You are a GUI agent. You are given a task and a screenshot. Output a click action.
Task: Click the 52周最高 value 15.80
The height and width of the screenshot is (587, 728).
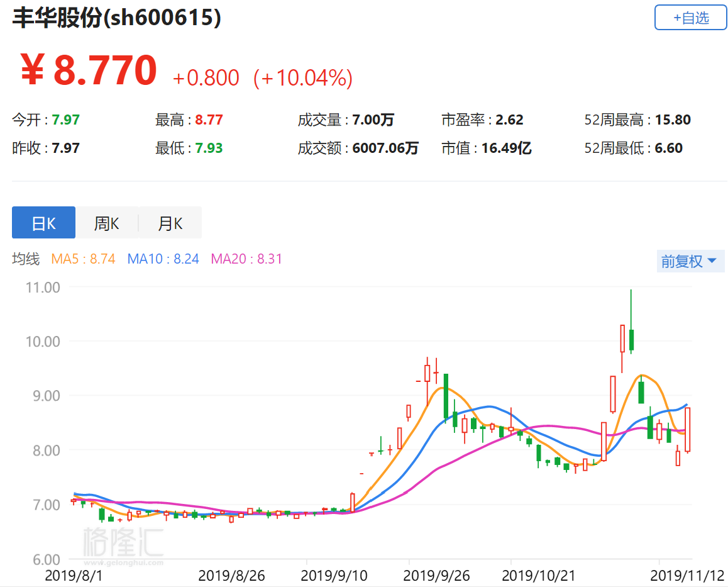673,120
